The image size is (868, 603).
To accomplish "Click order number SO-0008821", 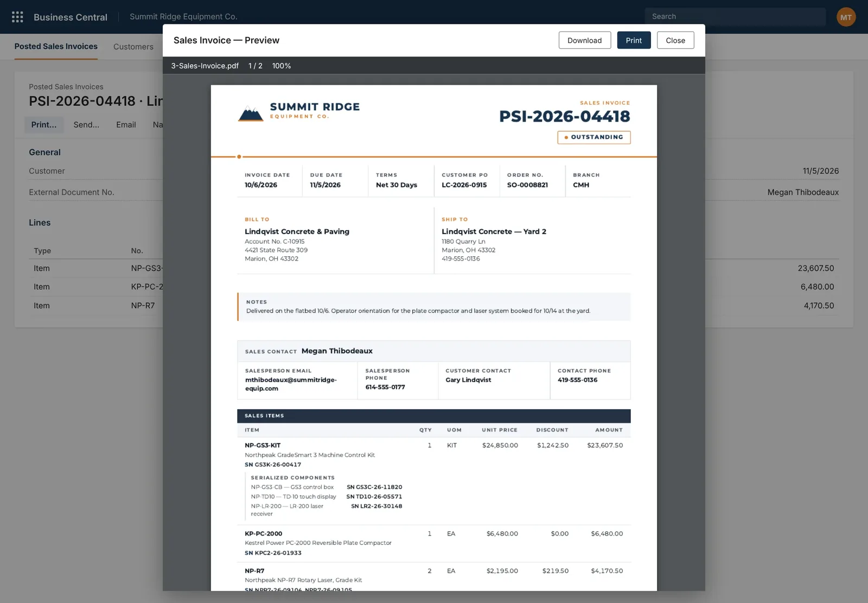I will click(527, 185).
